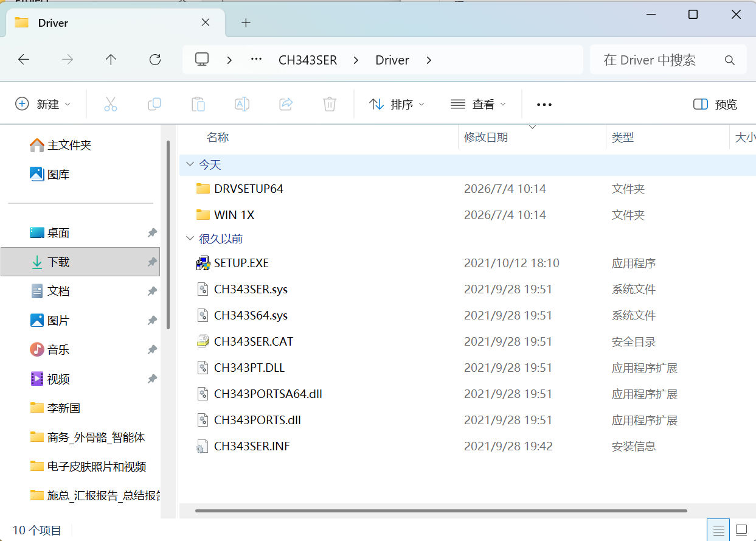Expand chevron after Driver in address bar
This screenshot has height=541, width=756.
429,60
